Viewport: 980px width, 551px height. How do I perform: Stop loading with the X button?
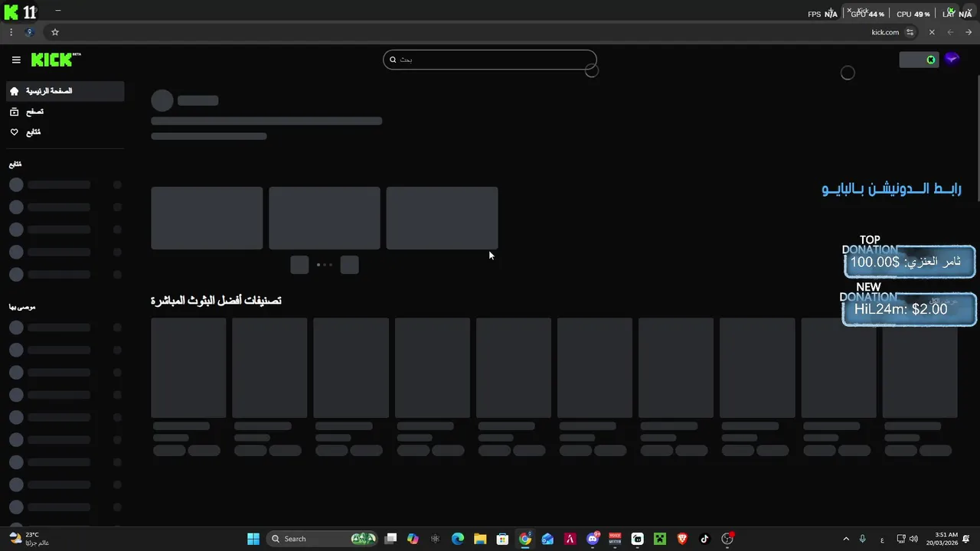point(932,32)
